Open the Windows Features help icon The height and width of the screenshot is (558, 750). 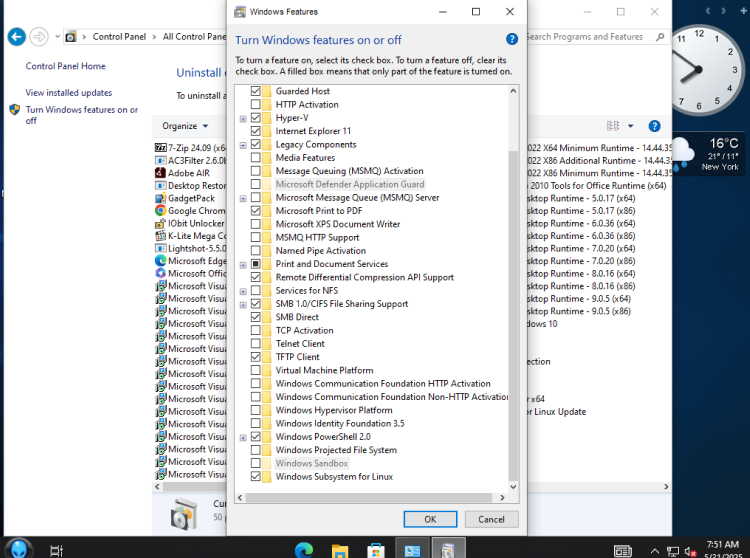511,39
